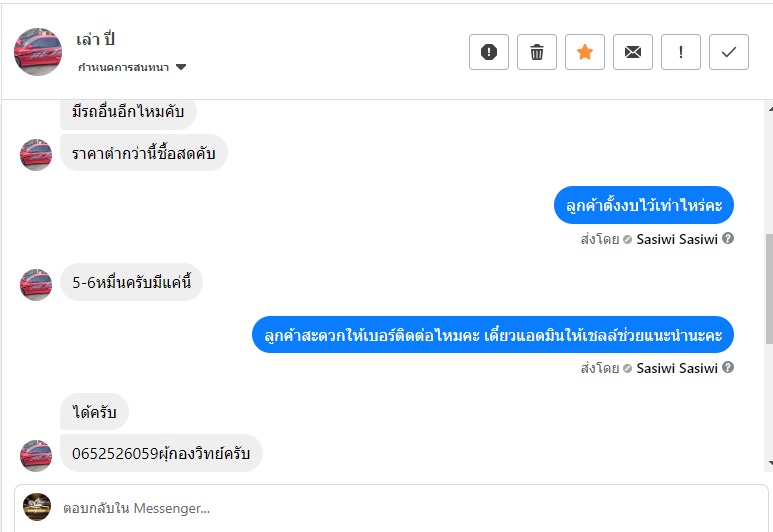The width and height of the screenshot is (773, 532).
Task: Mark conversation as spam with octagon icon
Action: point(489,52)
